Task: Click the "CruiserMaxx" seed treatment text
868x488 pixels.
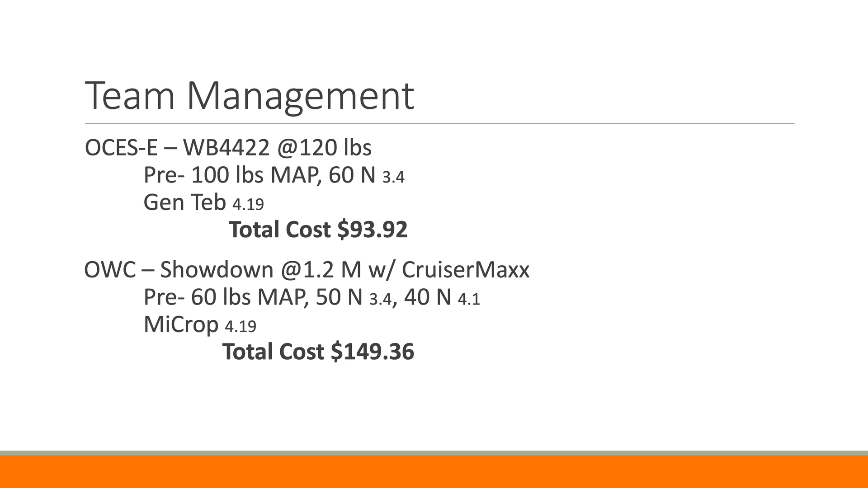Action: pos(465,270)
